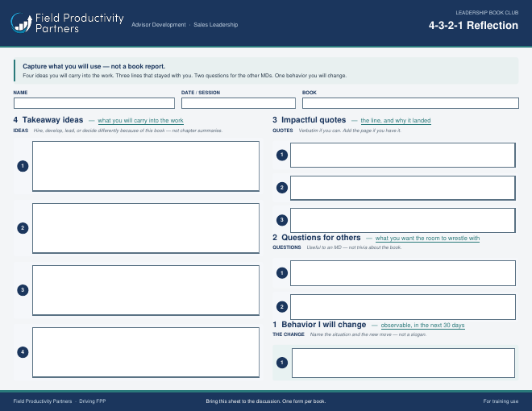Select the number 2 badge under Impactful quotes
The image size is (532, 411).
(282, 188)
